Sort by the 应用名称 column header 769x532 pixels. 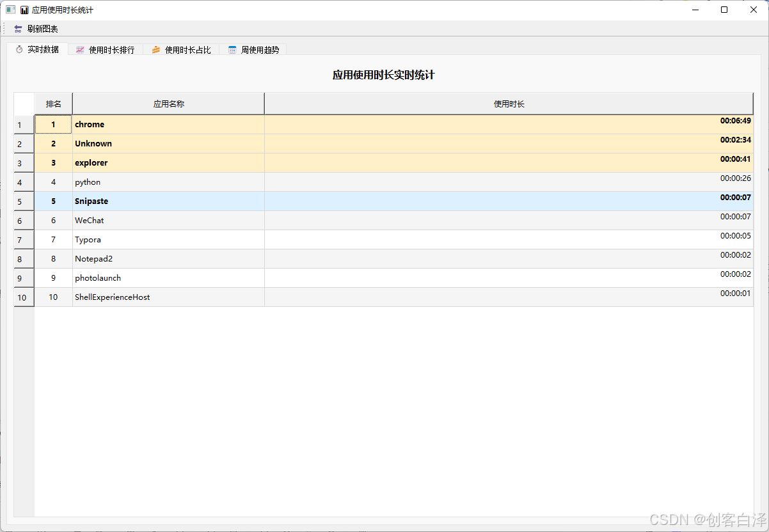(169, 104)
